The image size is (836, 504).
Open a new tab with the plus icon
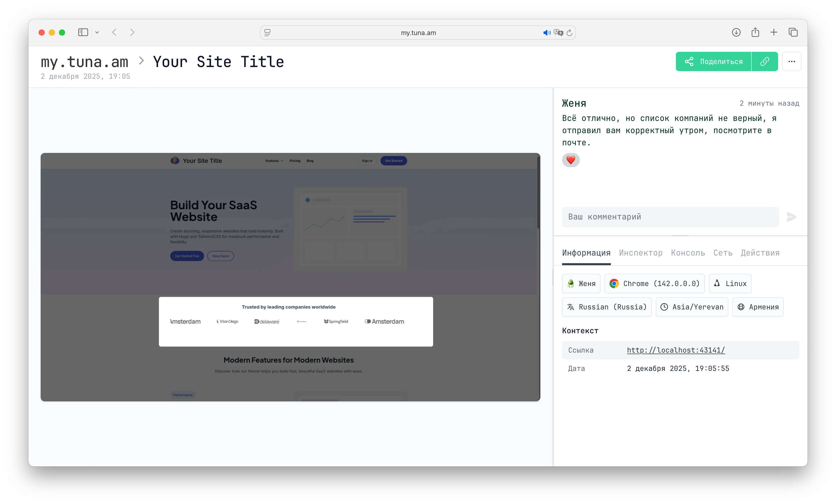[x=773, y=32]
